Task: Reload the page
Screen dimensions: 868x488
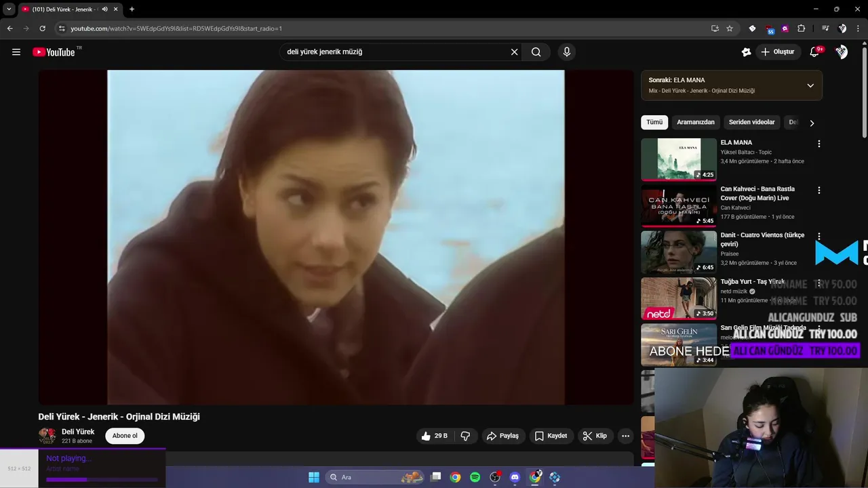Action: click(42, 28)
